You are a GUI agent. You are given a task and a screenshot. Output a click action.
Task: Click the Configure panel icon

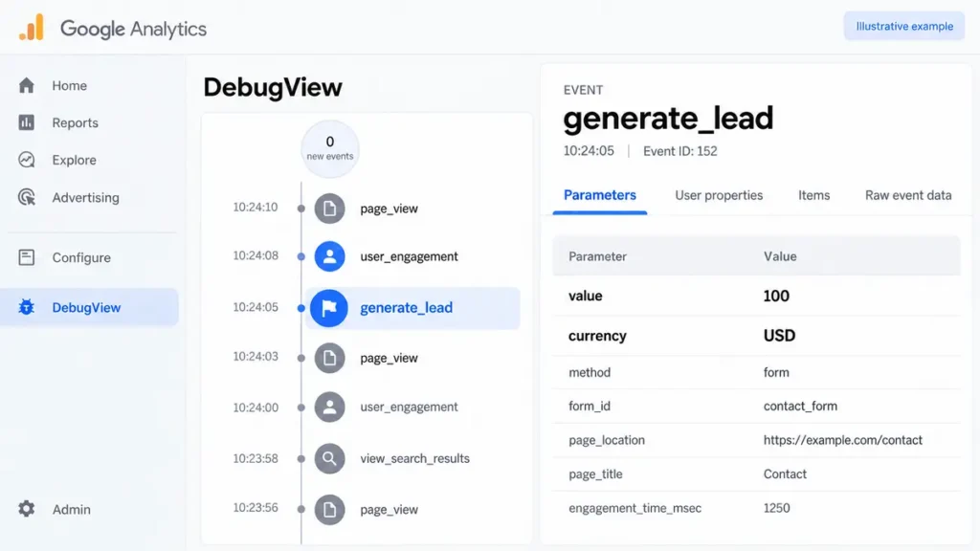click(x=26, y=257)
